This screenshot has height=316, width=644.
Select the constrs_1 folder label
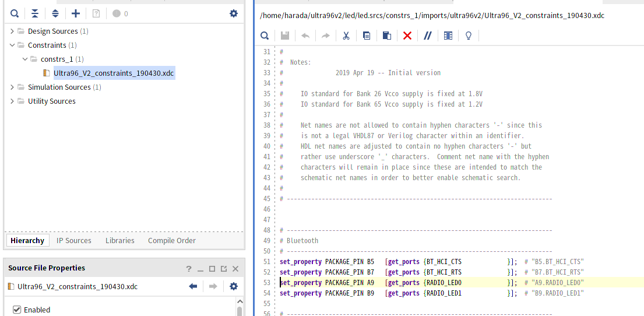(x=57, y=59)
